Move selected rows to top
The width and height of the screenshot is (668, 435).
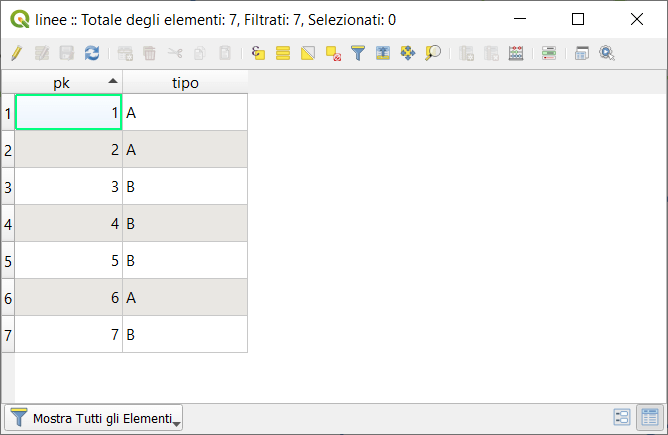(x=383, y=53)
